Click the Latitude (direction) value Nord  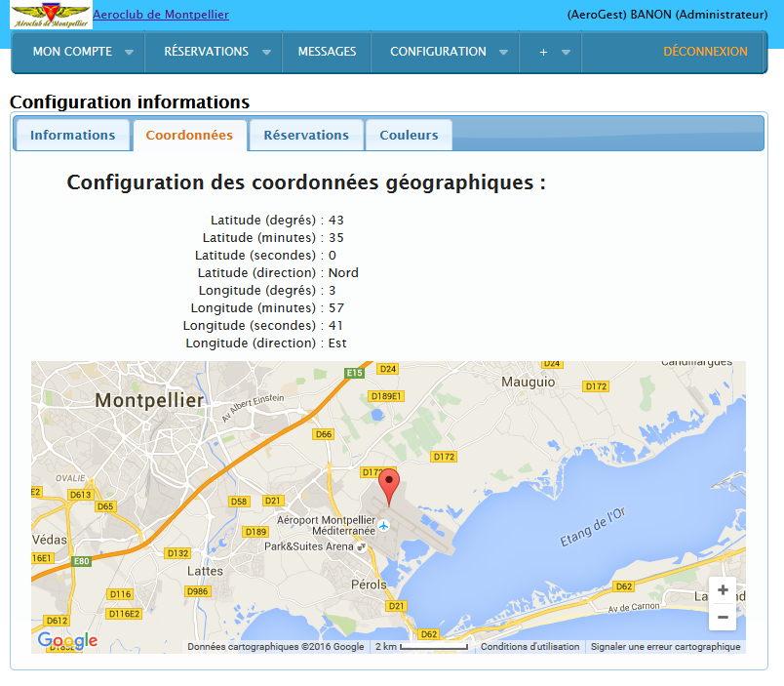click(343, 272)
